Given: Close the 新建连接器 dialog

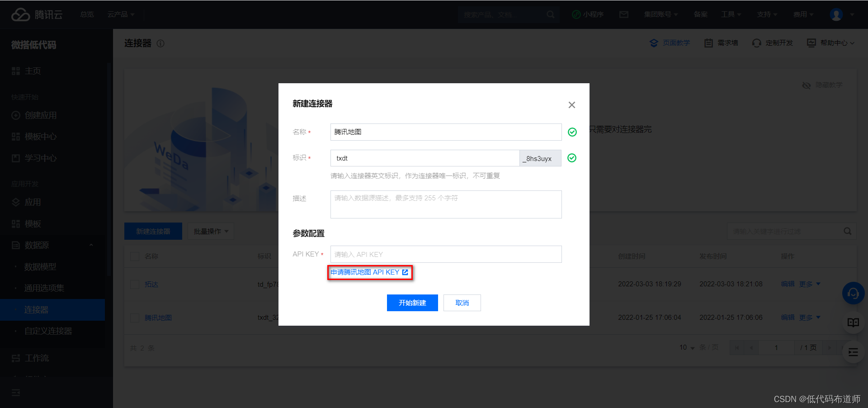Looking at the screenshot, I should [x=572, y=105].
